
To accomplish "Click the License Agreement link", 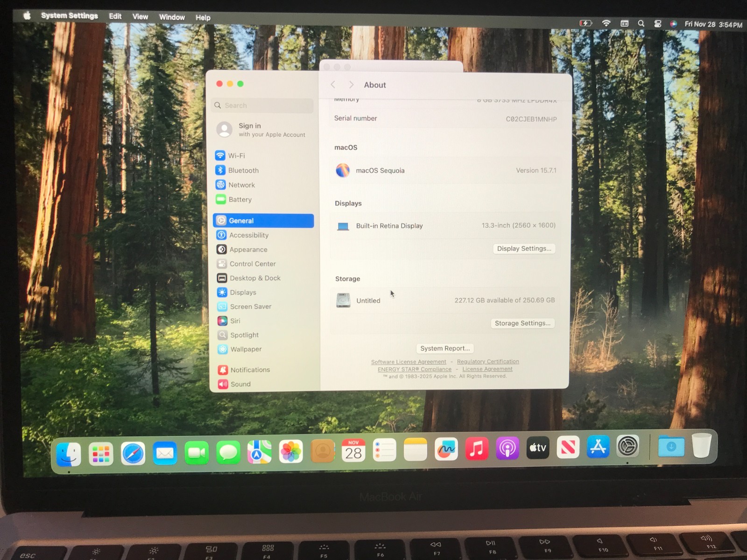I will [487, 369].
